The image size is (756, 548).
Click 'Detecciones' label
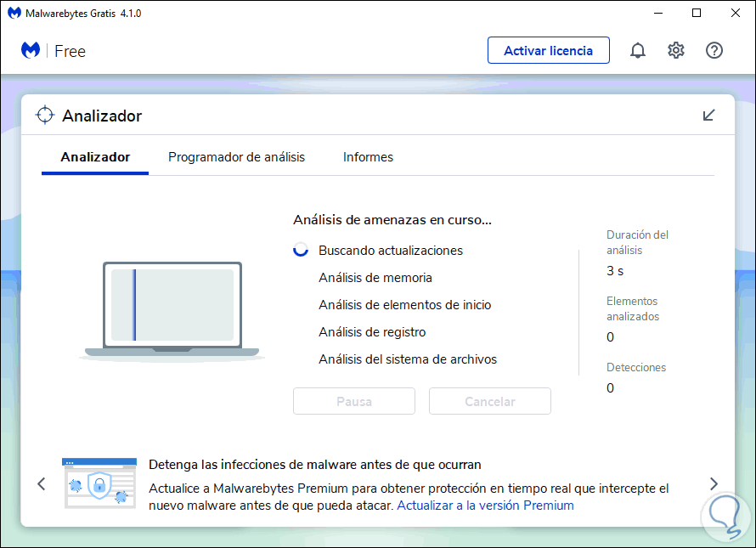click(636, 368)
